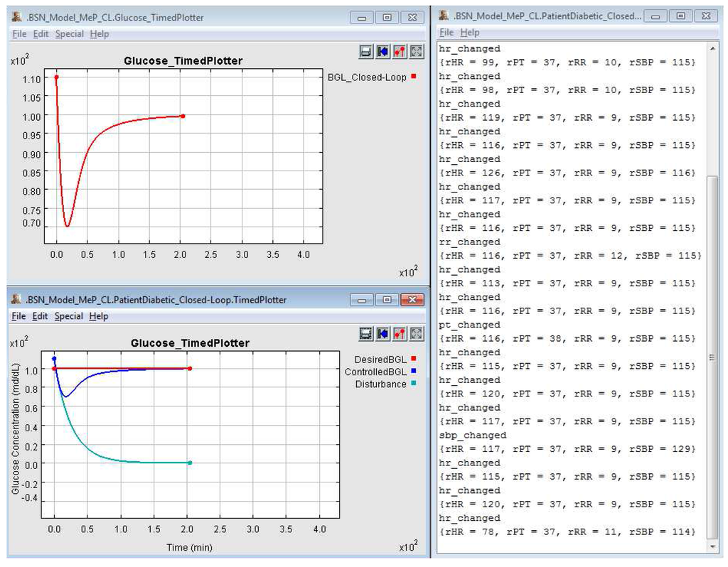Close the bottom PatientDiabetic TimedPlotter window

(x=412, y=300)
